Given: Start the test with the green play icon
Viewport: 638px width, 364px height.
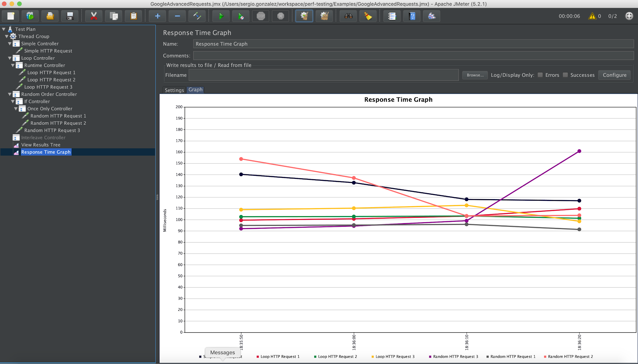Looking at the screenshot, I should 221,16.
